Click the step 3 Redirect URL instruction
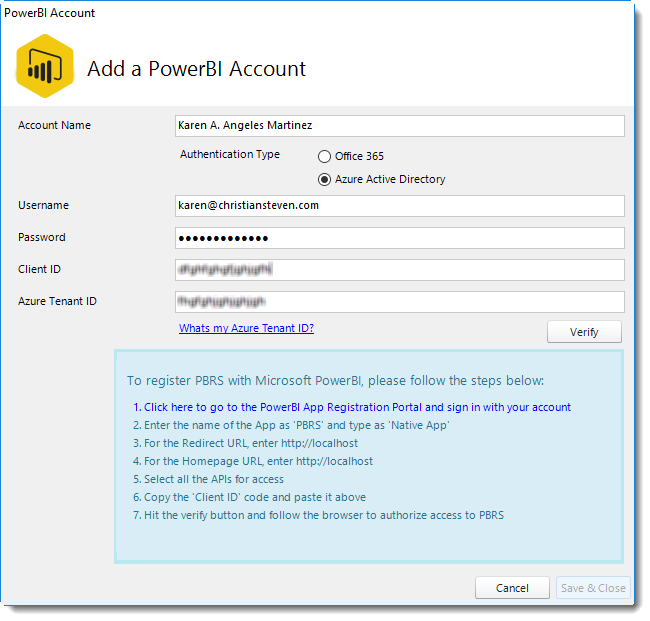The width and height of the screenshot is (650, 621). tap(245, 443)
